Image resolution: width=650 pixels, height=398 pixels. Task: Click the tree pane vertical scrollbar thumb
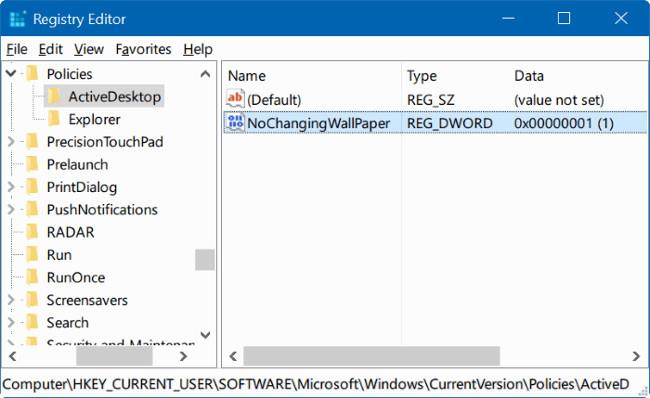205,260
